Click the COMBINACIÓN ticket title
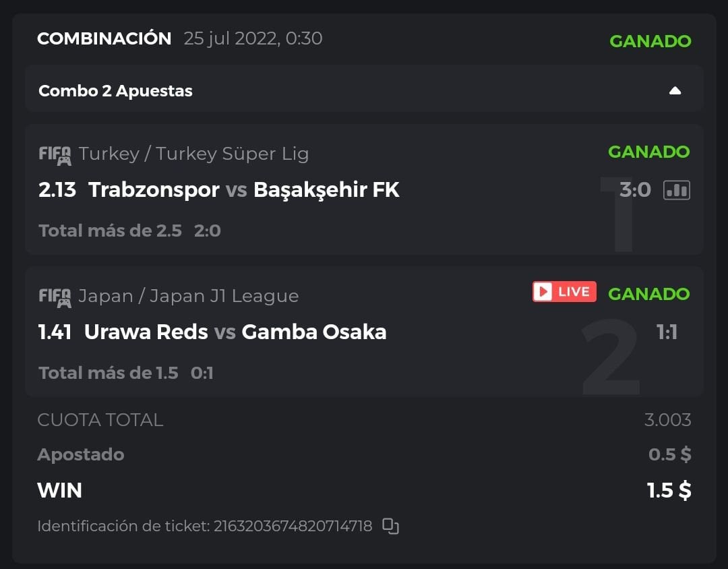 click(x=104, y=38)
